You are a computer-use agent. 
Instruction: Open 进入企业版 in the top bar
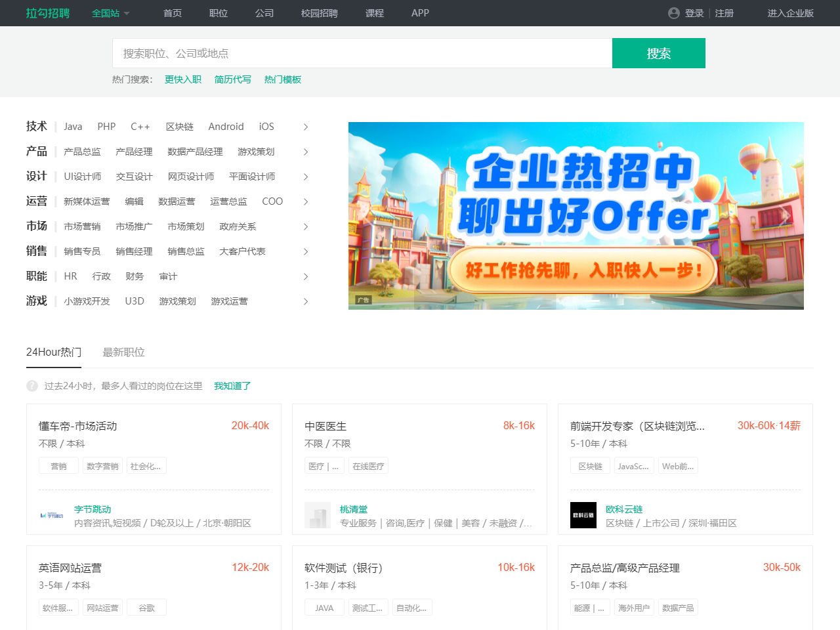coord(789,13)
